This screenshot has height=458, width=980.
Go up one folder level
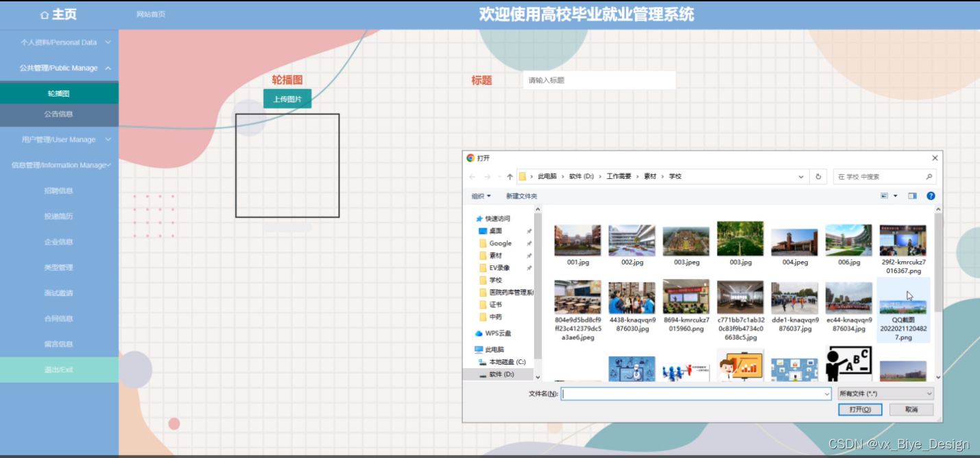tap(510, 177)
